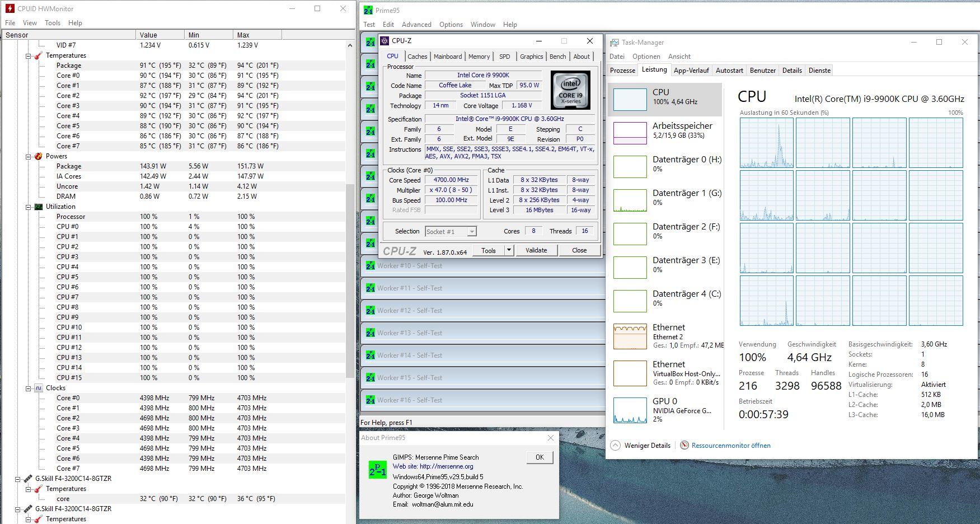Switch to the Mainboard tab in CPU-Z

448,57
